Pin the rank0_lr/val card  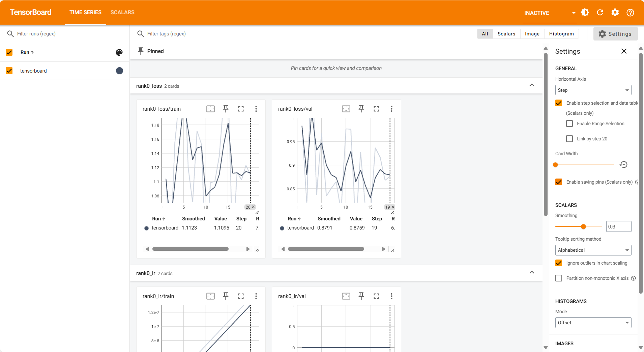click(361, 296)
